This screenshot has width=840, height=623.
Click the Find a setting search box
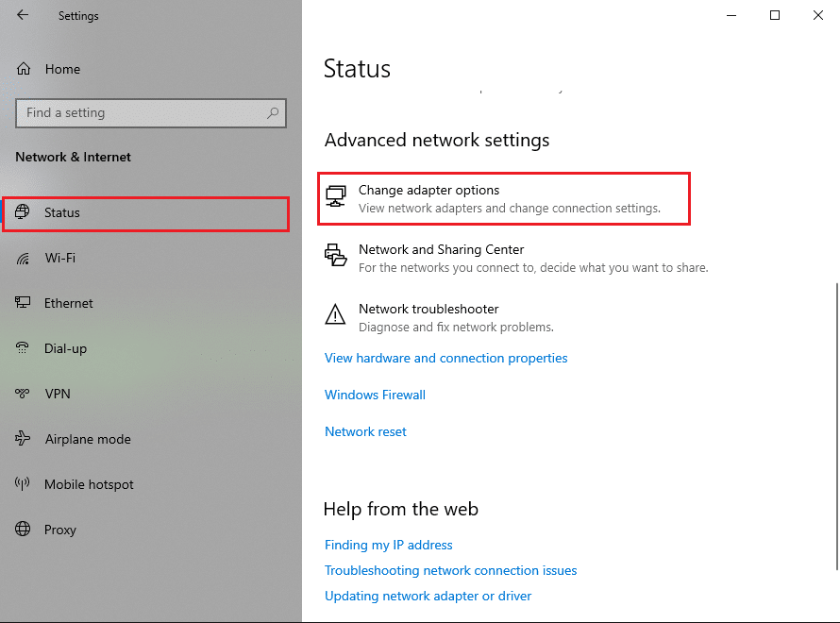coord(142,113)
